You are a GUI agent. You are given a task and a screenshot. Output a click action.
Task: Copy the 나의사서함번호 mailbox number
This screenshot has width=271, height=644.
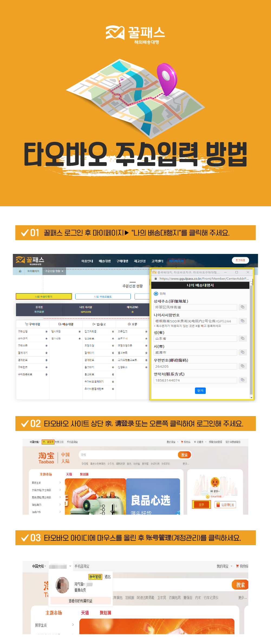pyautogui.click(x=243, y=321)
